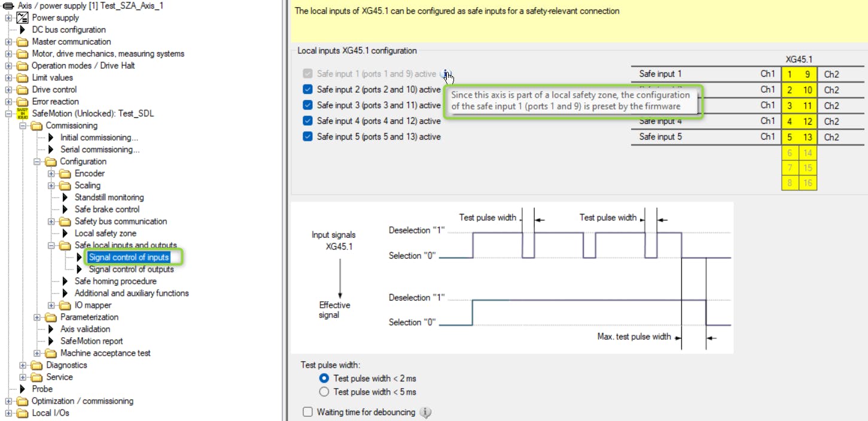868x421 pixels.
Task: Click yellow port cell 10 in XG45.1
Action: tap(808, 90)
